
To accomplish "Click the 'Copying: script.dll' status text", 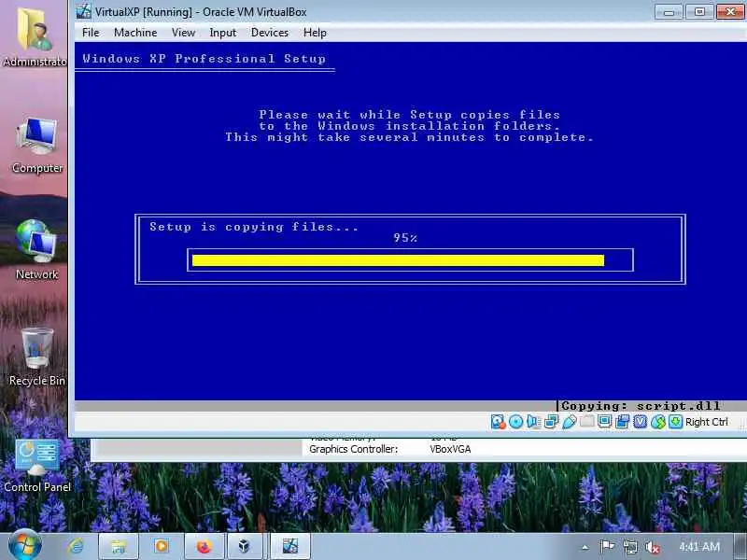I will tap(641, 406).
